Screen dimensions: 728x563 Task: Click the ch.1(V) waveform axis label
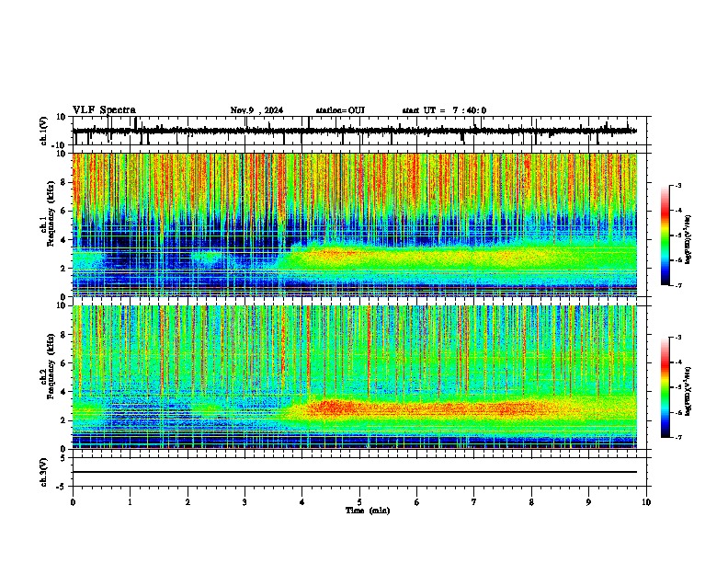point(44,131)
